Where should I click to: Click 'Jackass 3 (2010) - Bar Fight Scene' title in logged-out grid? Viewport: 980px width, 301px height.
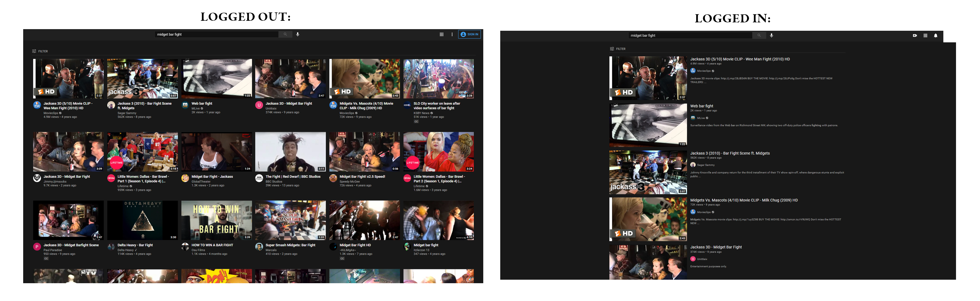click(x=144, y=106)
